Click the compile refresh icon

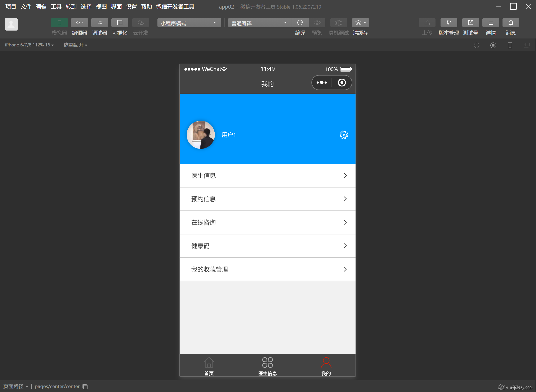(x=300, y=23)
